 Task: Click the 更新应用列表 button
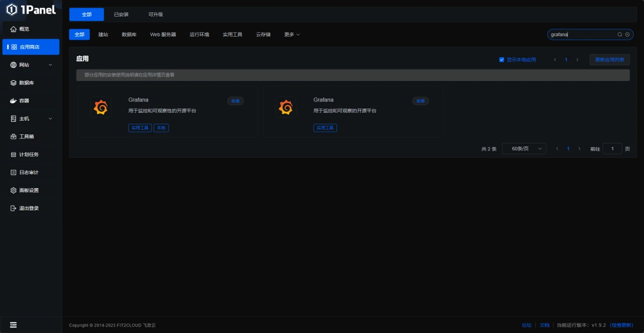(609, 59)
